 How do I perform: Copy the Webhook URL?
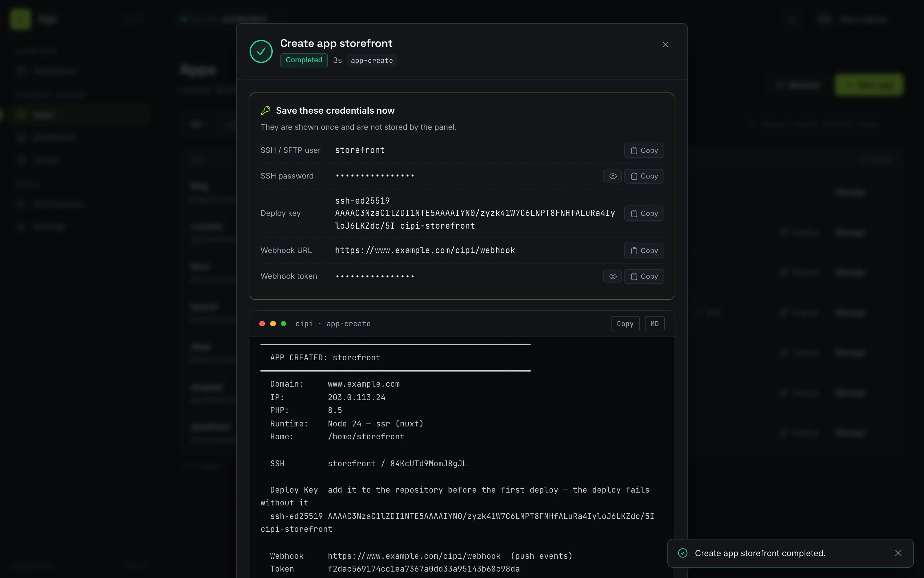point(643,250)
